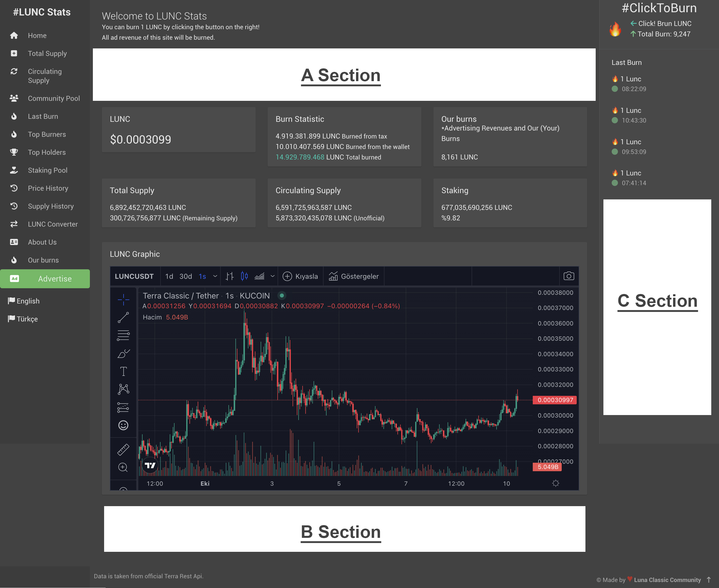Click the A Section ad banner
This screenshot has width=719, height=588.
(x=344, y=75)
